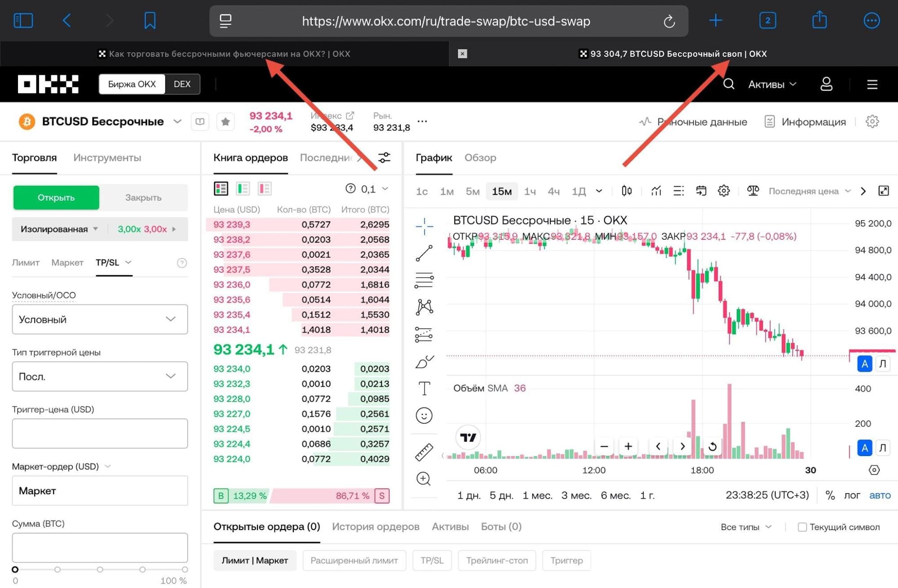Filter orders by Триггер

pyautogui.click(x=566, y=560)
